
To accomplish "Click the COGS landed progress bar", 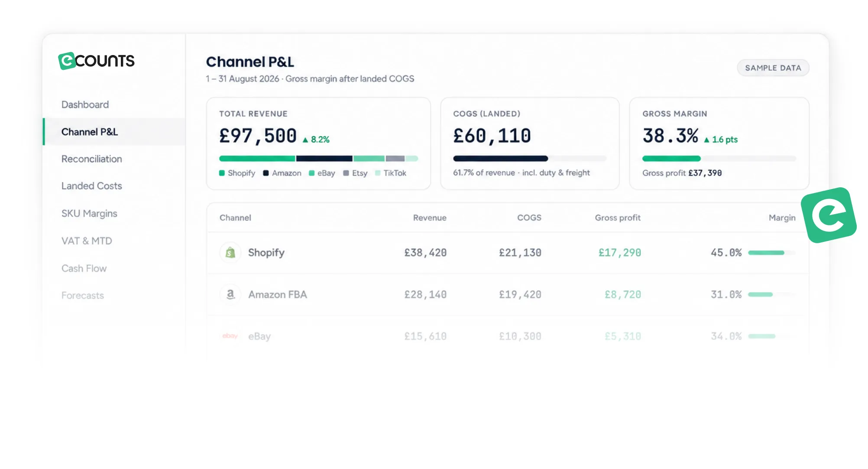I will 529,159.
